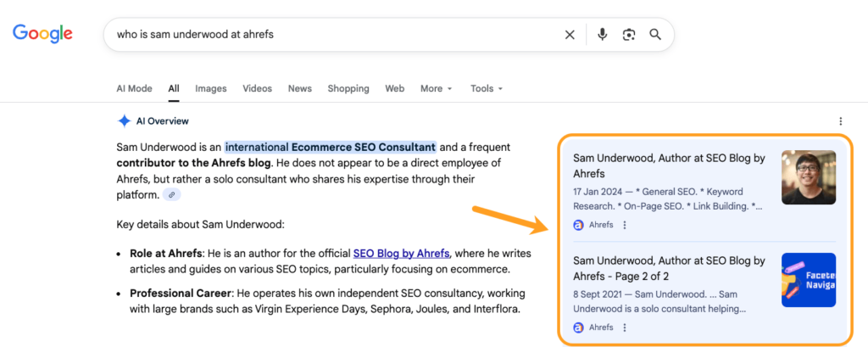The height and width of the screenshot is (347, 868).
Task: Expand the Tools dropdown
Action: 487,88
